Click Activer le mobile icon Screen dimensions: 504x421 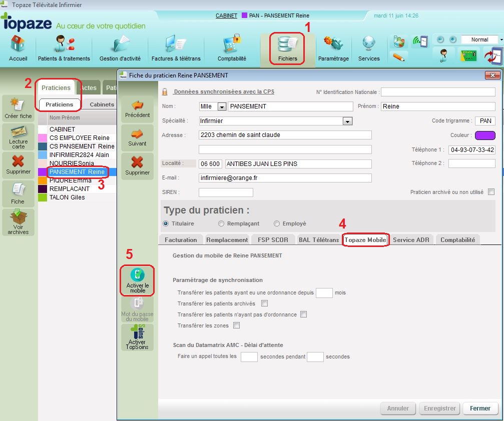pos(137,280)
